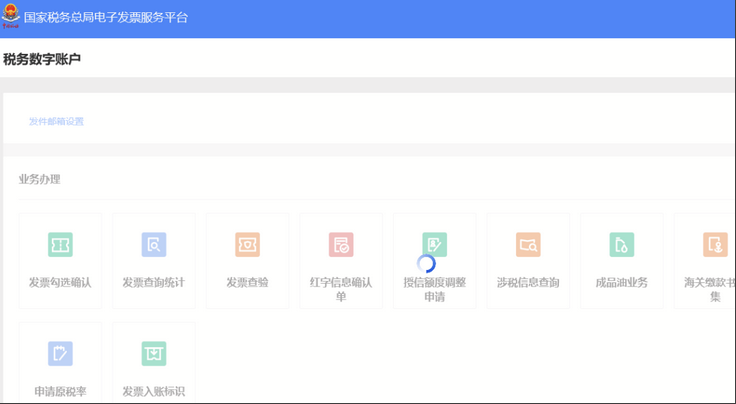Click the 发票入账标识 text label

click(x=153, y=391)
